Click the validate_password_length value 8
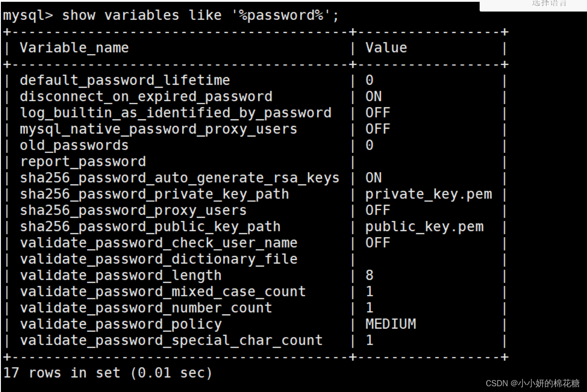The height and width of the screenshot is (392, 587). point(369,275)
